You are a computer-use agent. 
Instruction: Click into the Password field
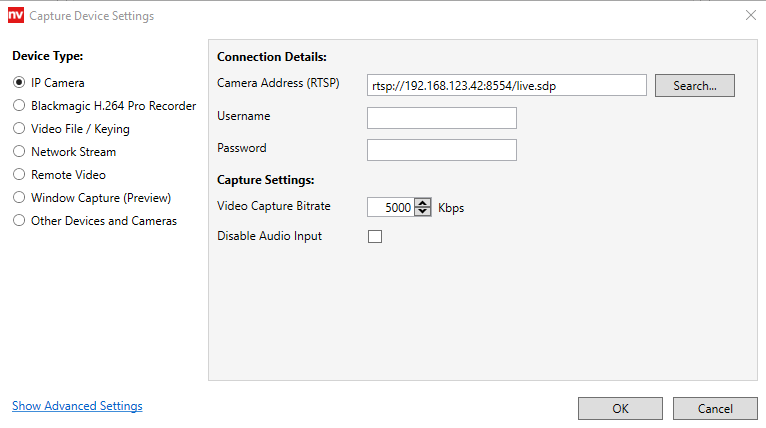[441, 150]
